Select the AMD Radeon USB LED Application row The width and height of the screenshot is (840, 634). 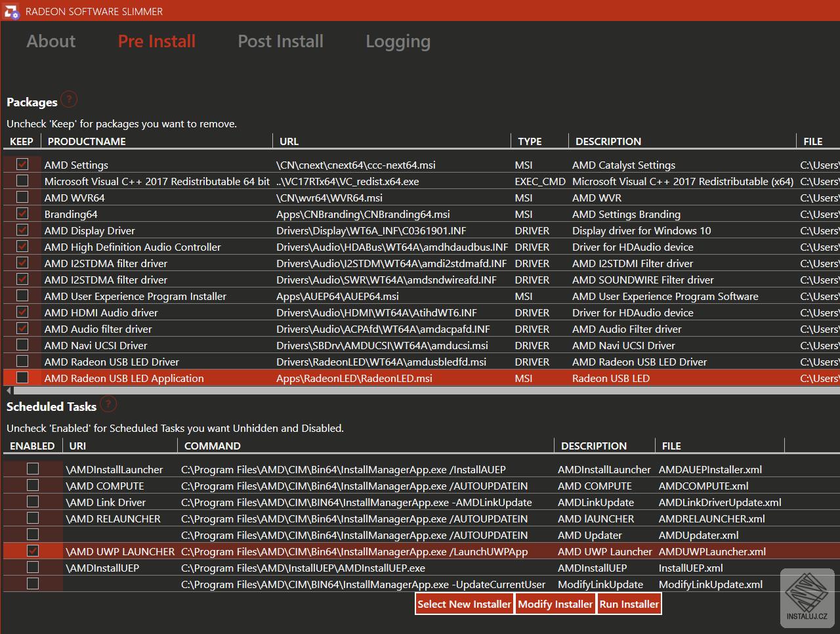pos(124,378)
